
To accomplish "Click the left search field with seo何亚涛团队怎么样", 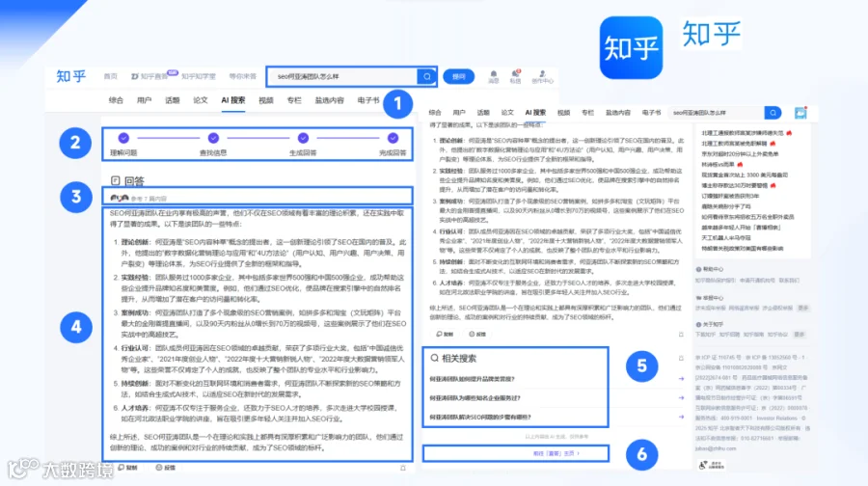I will click(x=342, y=76).
